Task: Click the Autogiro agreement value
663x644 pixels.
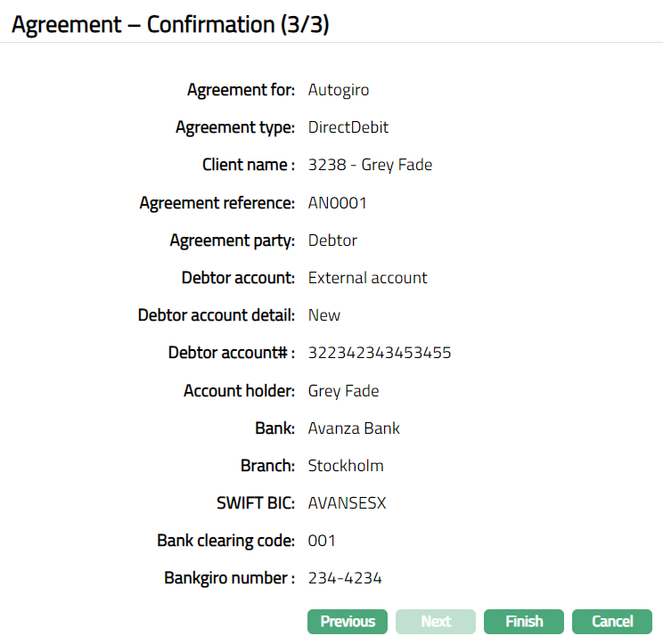Action: click(339, 90)
